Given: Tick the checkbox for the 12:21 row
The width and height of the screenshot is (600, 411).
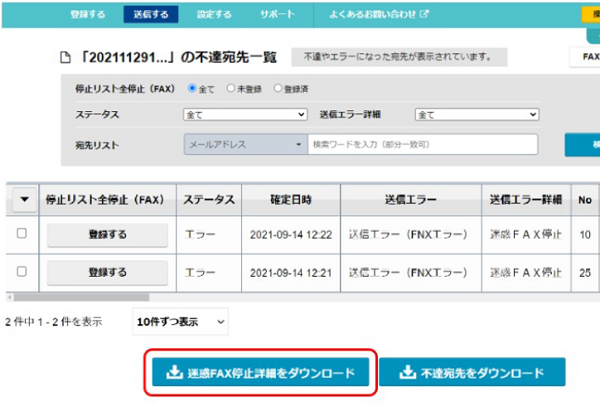Looking at the screenshot, I should click(22, 271).
